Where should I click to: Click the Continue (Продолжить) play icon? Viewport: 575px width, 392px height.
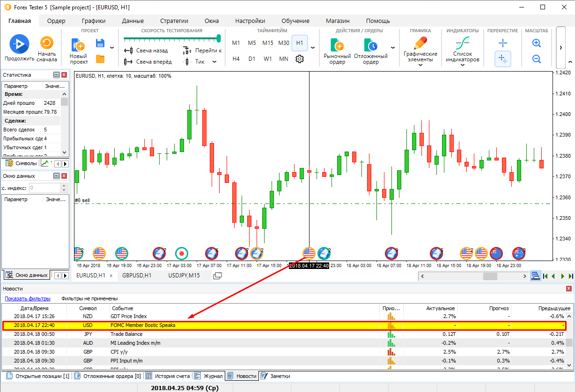19,44
